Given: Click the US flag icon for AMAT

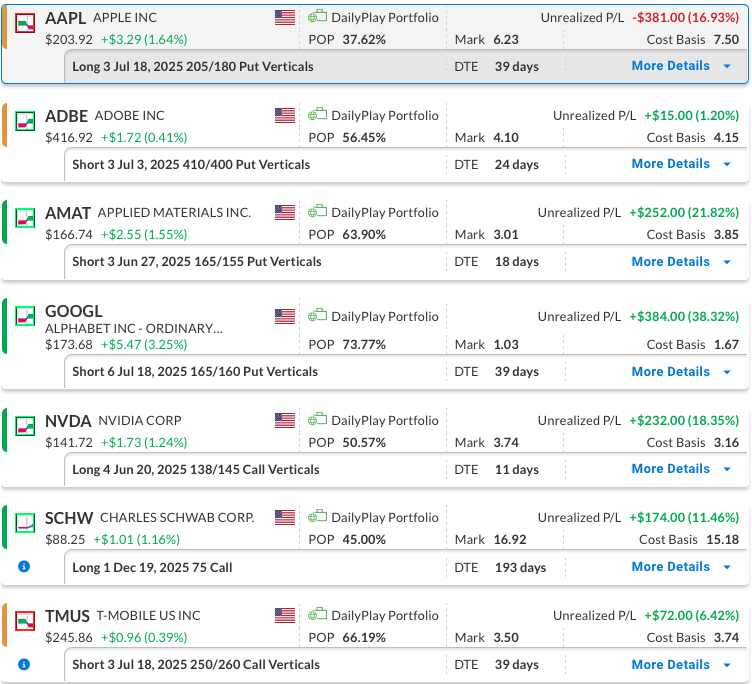Looking at the screenshot, I should point(285,212).
